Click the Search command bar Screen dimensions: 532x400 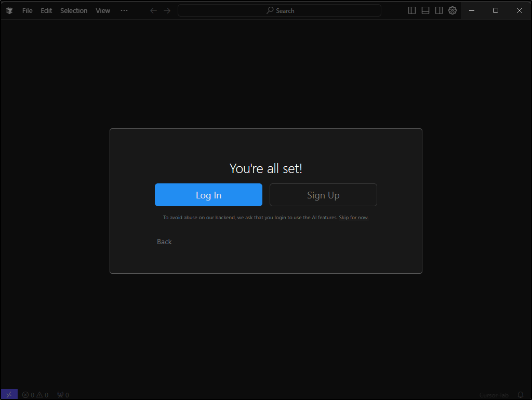(x=279, y=10)
